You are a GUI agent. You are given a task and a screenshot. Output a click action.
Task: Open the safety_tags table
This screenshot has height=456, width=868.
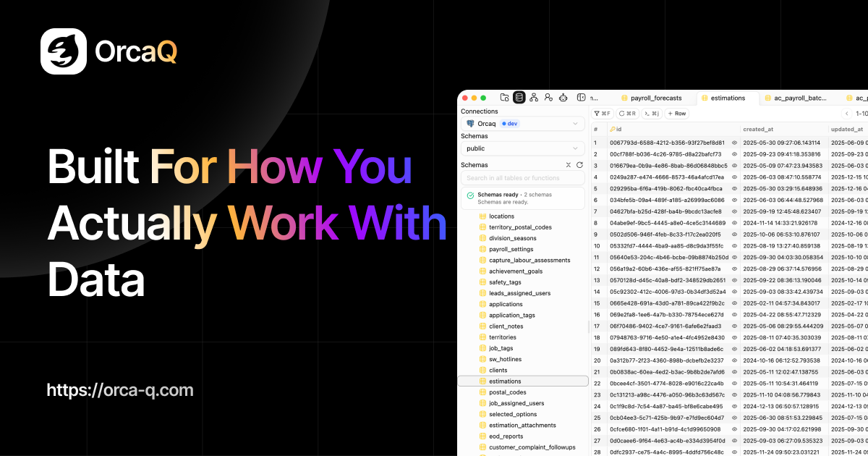tap(505, 282)
